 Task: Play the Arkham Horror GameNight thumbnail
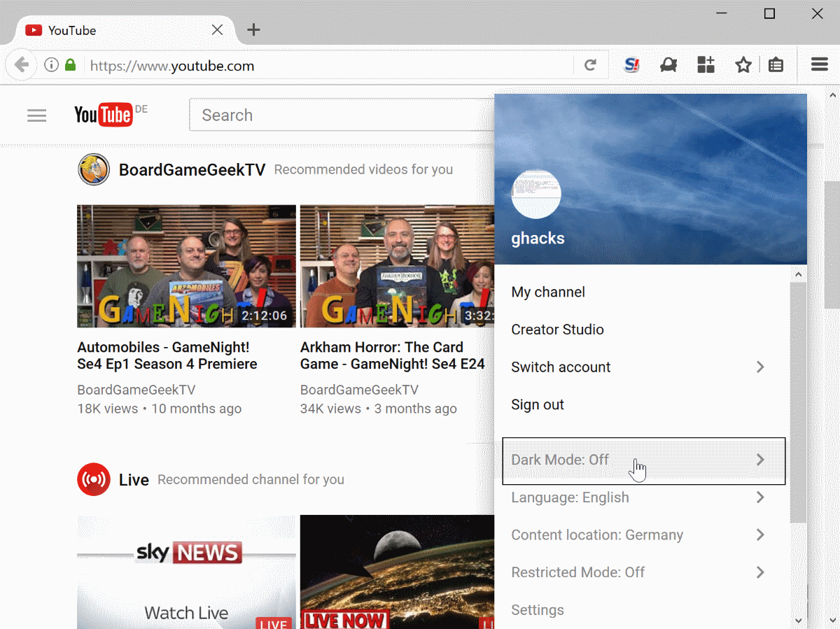click(397, 266)
